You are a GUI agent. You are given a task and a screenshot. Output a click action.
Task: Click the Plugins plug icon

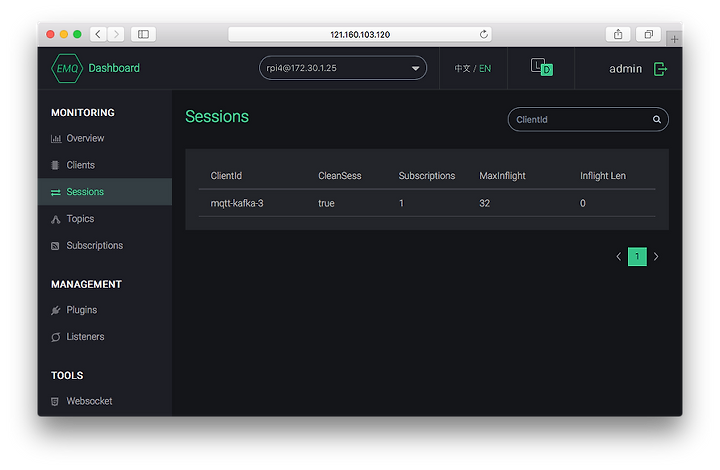click(x=56, y=310)
